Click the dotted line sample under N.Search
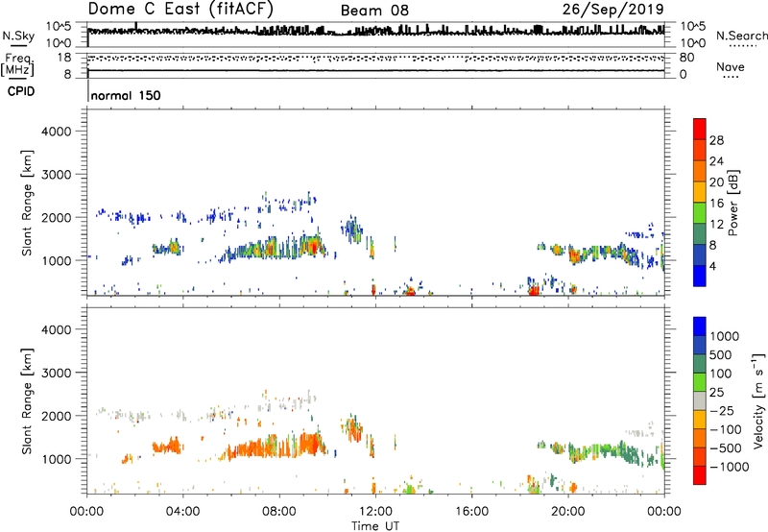 click(x=743, y=46)
